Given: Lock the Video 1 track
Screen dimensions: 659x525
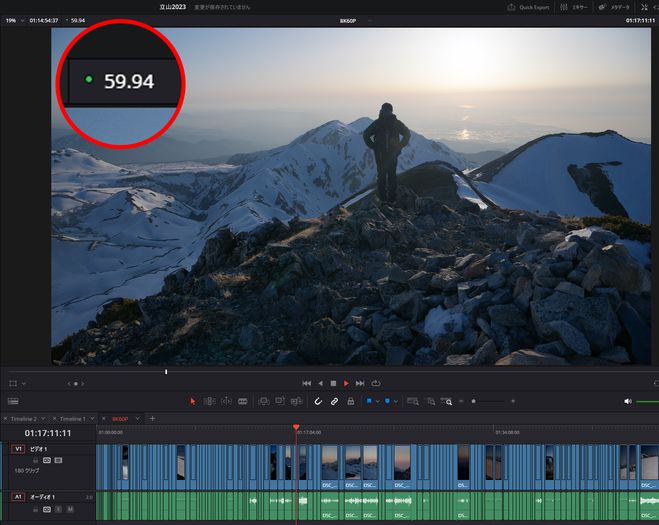Looking at the screenshot, I should coord(35,461).
